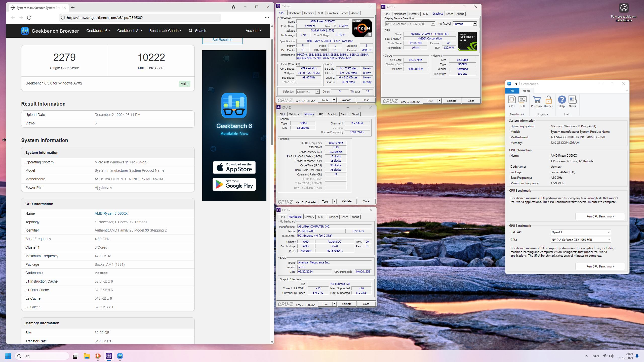Switch to Bench tab in CPU-Z Graphics window

point(449,14)
